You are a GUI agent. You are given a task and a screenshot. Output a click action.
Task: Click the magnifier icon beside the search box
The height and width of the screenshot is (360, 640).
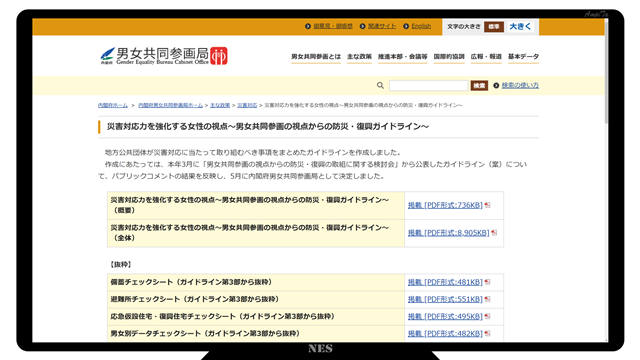(x=380, y=85)
